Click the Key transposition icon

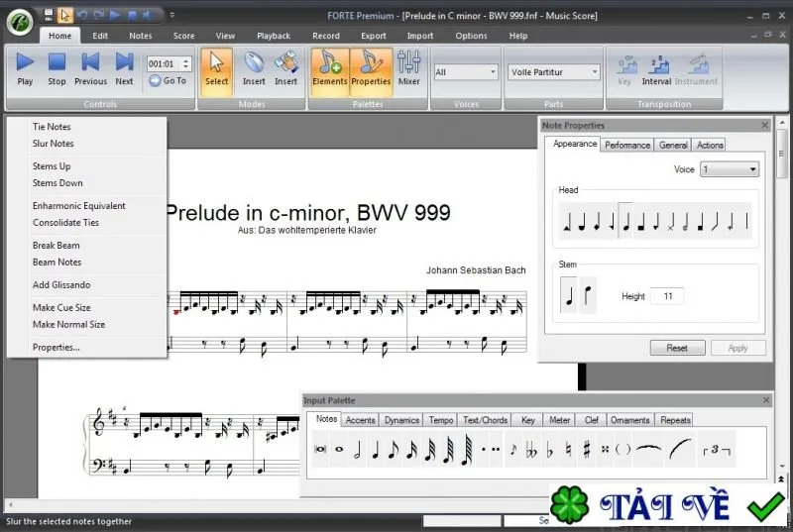pos(624,70)
